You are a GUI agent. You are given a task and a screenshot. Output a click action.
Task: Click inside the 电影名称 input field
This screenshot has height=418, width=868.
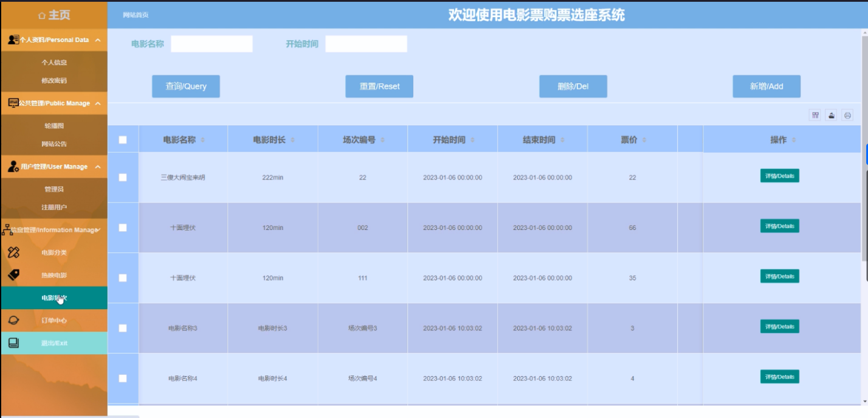pos(212,43)
